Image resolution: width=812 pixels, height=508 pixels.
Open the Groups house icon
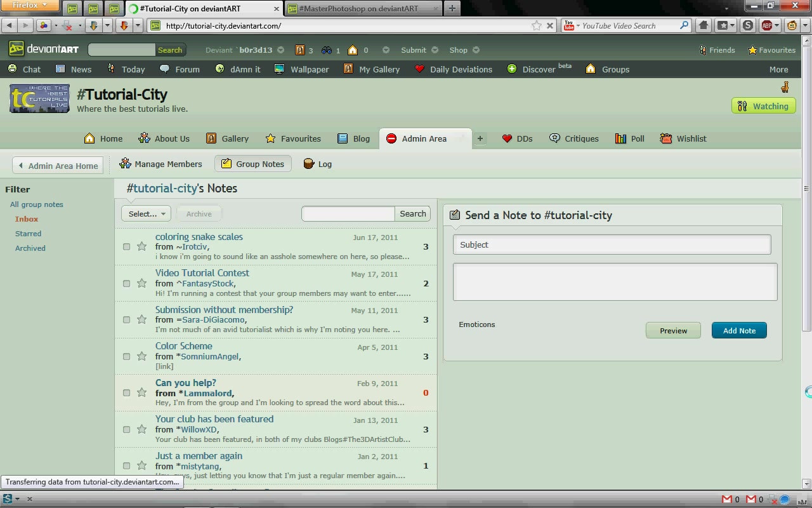click(x=591, y=69)
